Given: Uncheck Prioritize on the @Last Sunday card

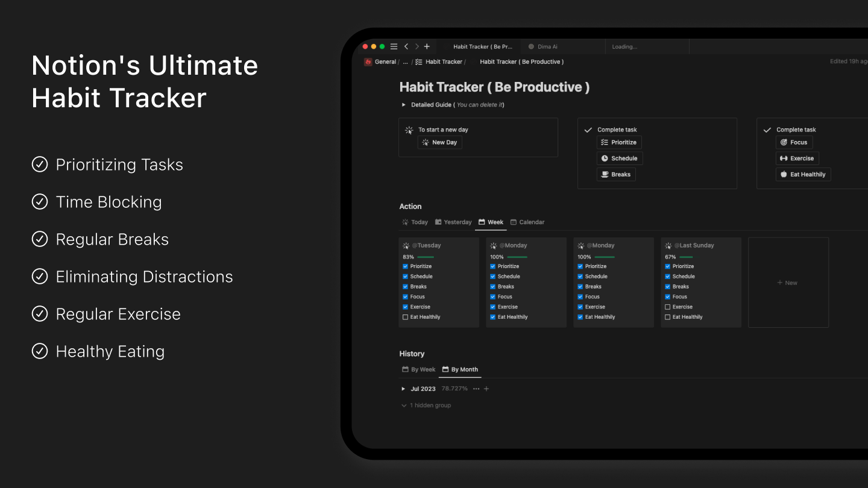Looking at the screenshot, I should (668, 266).
